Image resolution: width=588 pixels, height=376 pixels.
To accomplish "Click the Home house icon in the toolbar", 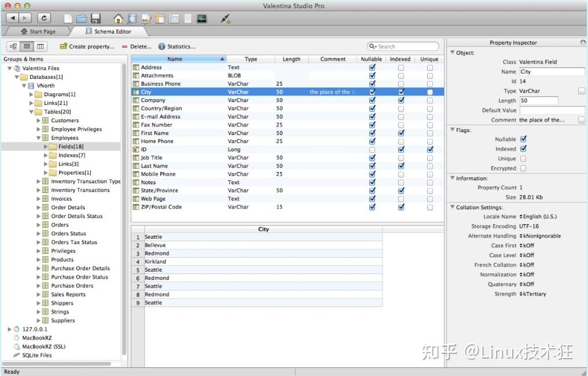I will coord(118,19).
